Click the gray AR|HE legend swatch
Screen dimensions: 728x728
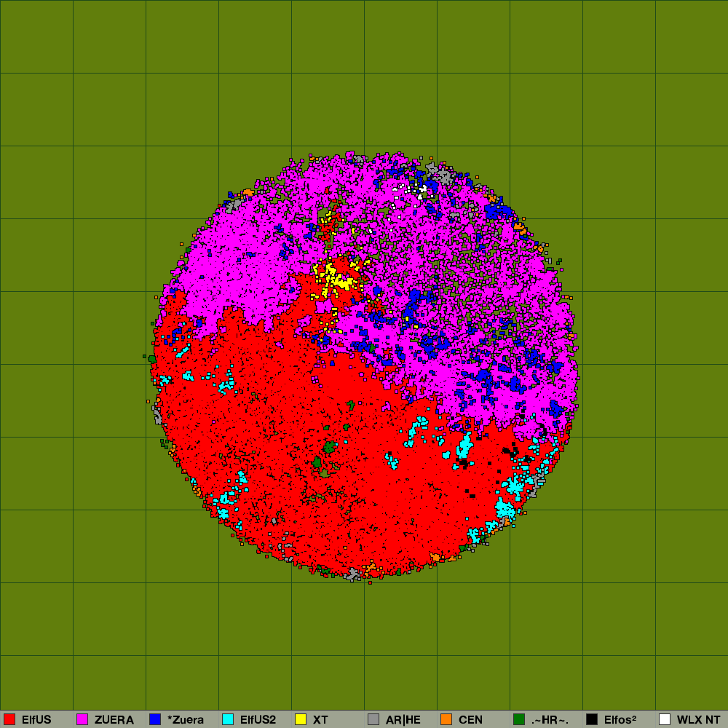point(373,719)
